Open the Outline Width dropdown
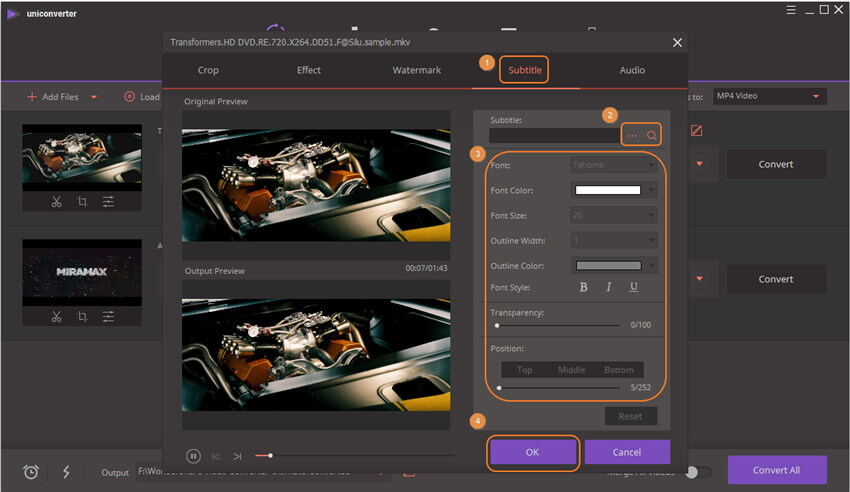This screenshot has height=492, width=850. [614, 240]
